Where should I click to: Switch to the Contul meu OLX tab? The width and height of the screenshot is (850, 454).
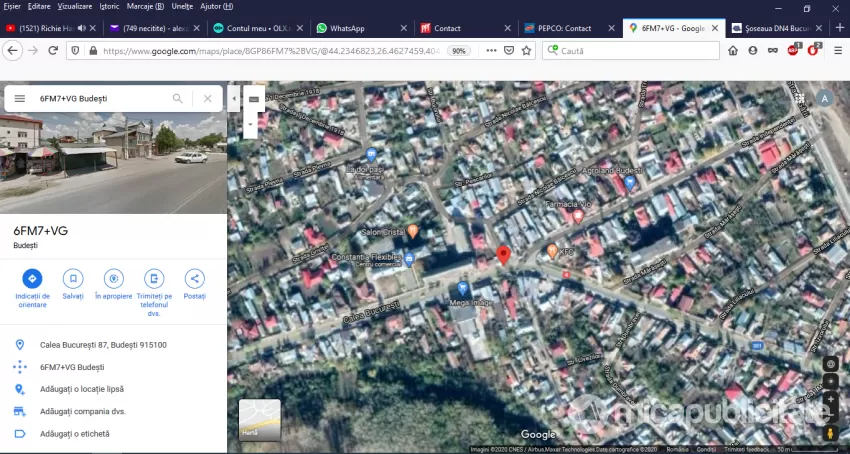point(258,28)
